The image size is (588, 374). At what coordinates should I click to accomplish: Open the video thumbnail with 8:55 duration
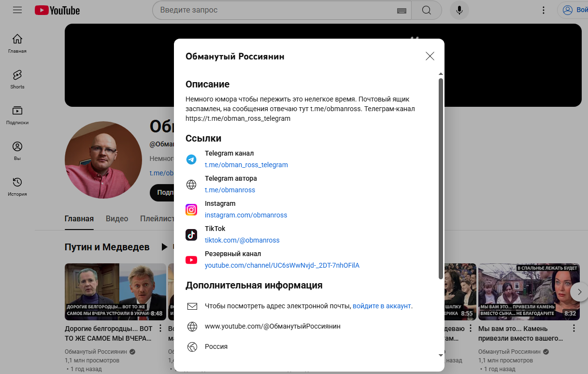click(x=460, y=292)
